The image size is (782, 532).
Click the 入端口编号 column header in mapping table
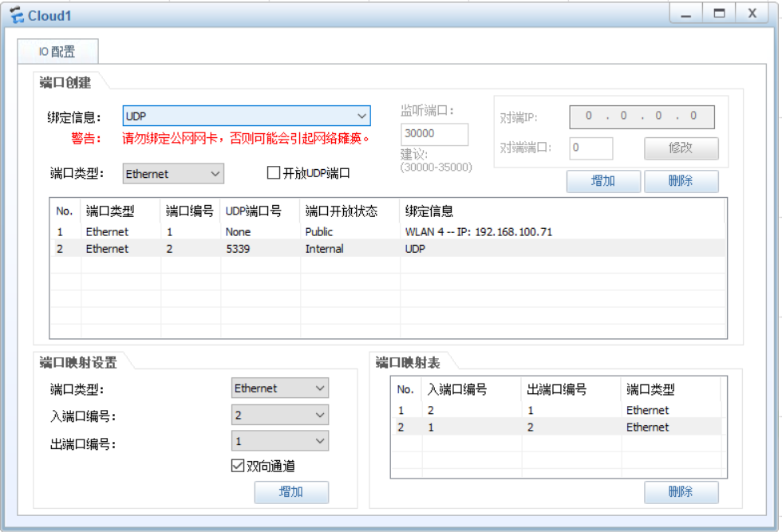[x=472, y=389]
